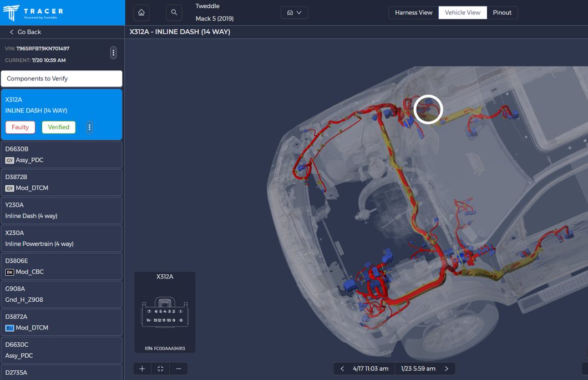Zoom in with the plus button
588x380 pixels.
click(x=142, y=369)
